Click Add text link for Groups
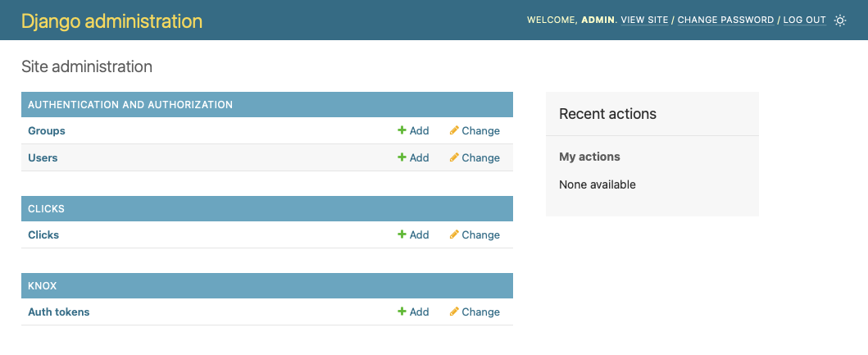 [419, 130]
